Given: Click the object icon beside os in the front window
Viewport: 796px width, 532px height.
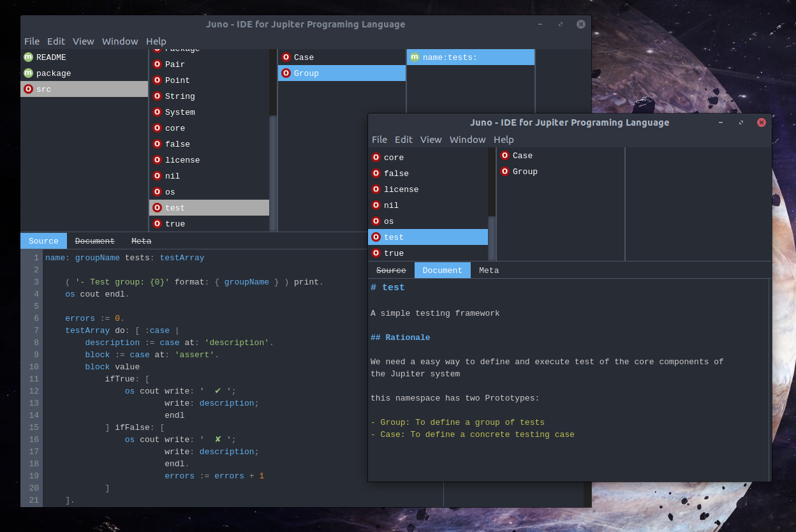Looking at the screenshot, I should click(376, 221).
